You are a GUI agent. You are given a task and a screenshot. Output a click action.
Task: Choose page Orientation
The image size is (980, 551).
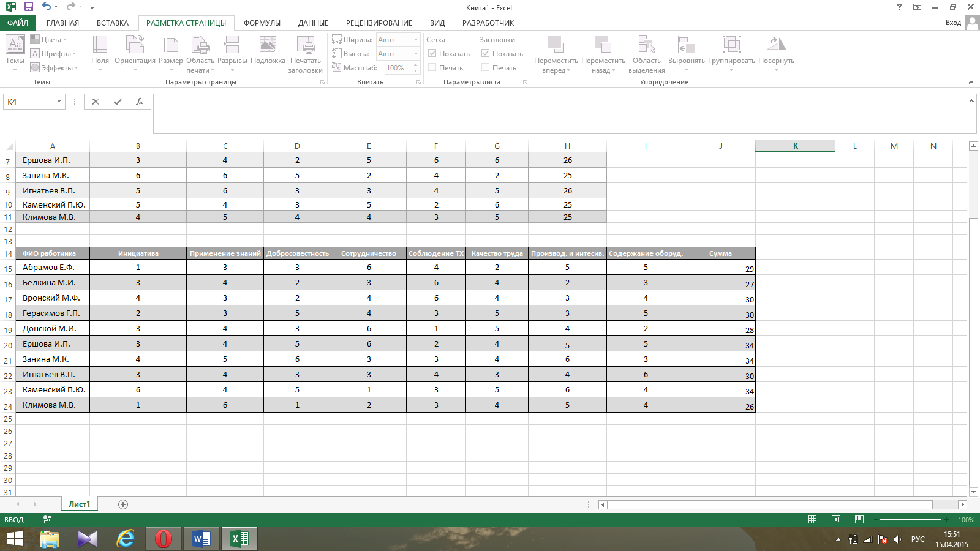[135, 53]
